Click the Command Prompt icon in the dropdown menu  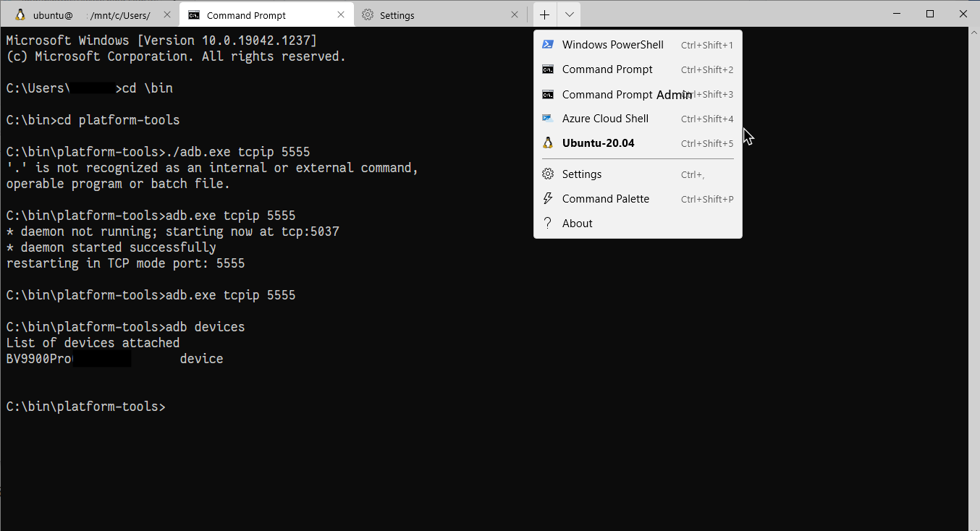click(x=548, y=69)
